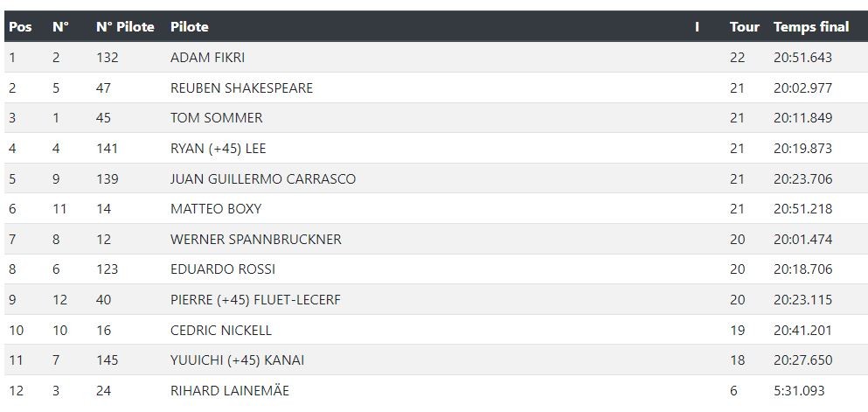Click the I column header
The height and width of the screenshot is (412, 868).
(x=697, y=26)
